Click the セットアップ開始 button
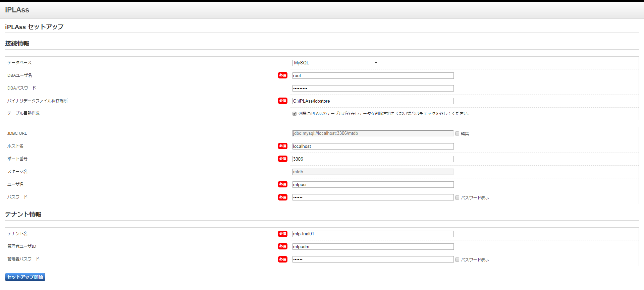The width and height of the screenshot is (644, 290). point(25,277)
